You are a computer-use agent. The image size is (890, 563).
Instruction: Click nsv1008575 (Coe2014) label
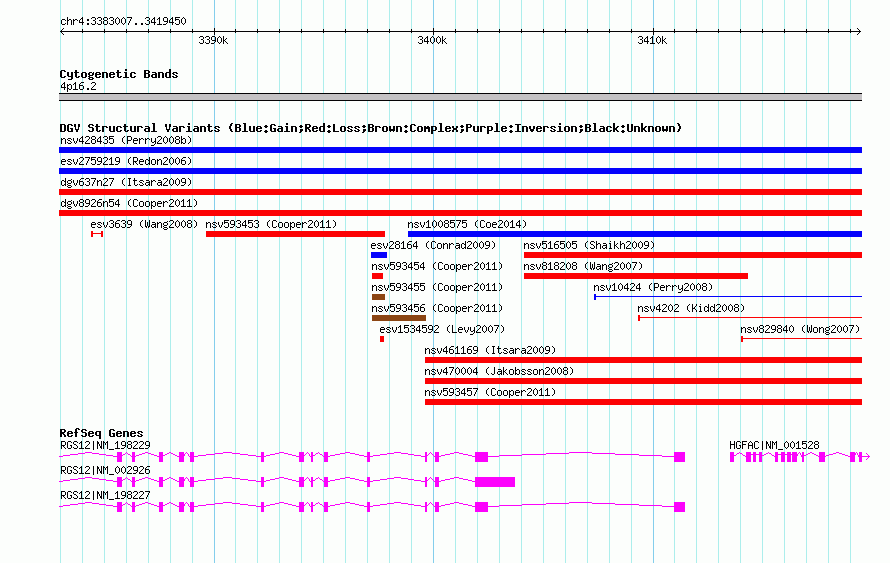pyautogui.click(x=467, y=224)
